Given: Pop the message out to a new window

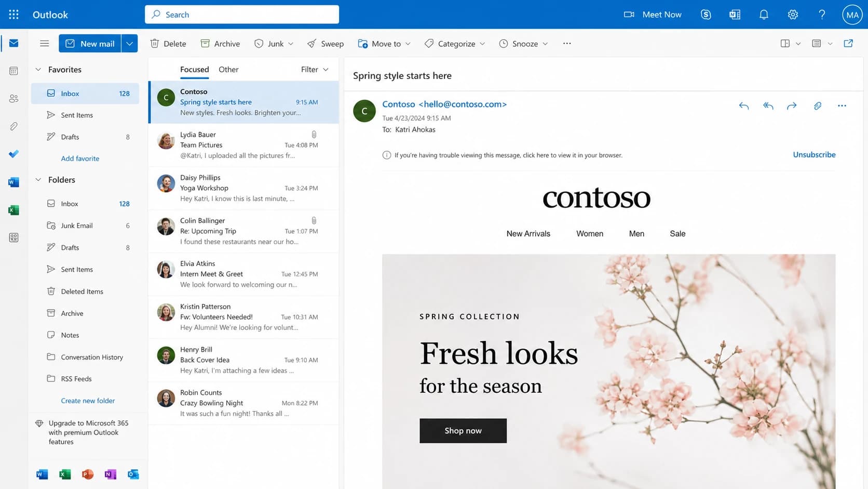Looking at the screenshot, I should pos(848,44).
